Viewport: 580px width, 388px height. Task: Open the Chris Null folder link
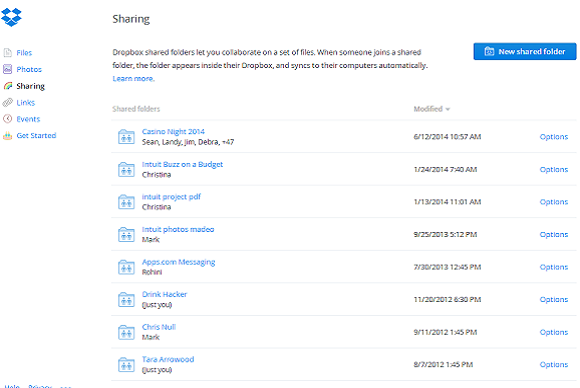pyautogui.click(x=159, y=327)
